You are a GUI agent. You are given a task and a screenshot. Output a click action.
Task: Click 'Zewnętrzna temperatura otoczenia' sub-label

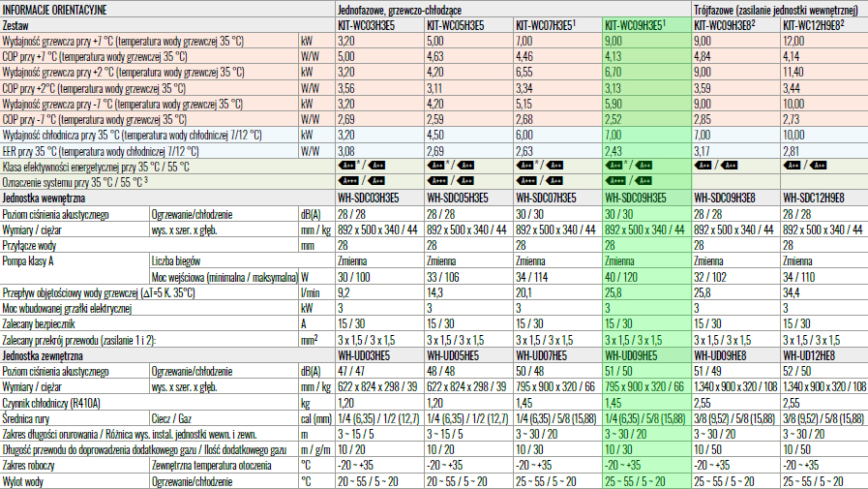[211, 465]
